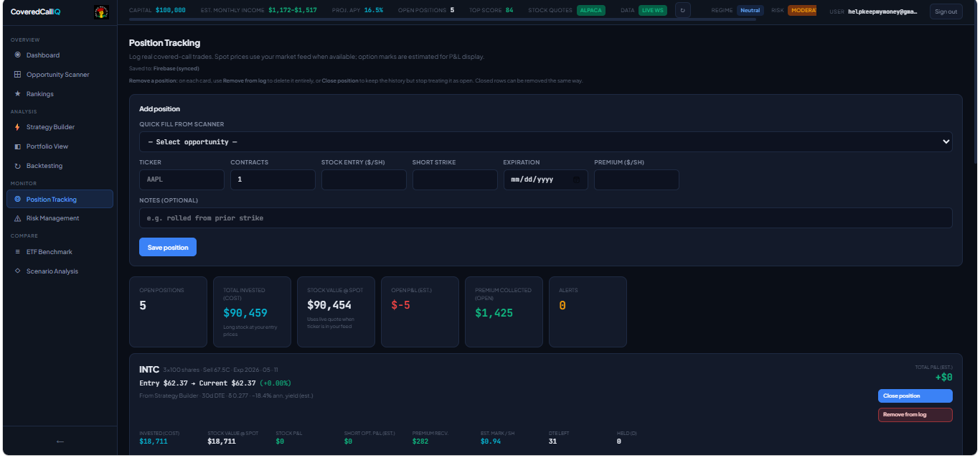Click the Notes optional text field

[x=545, y=218]
